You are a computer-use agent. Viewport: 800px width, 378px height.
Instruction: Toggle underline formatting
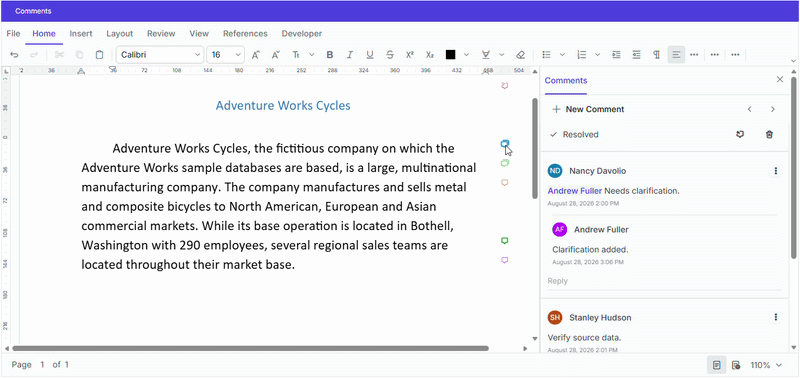coord(370,55)
